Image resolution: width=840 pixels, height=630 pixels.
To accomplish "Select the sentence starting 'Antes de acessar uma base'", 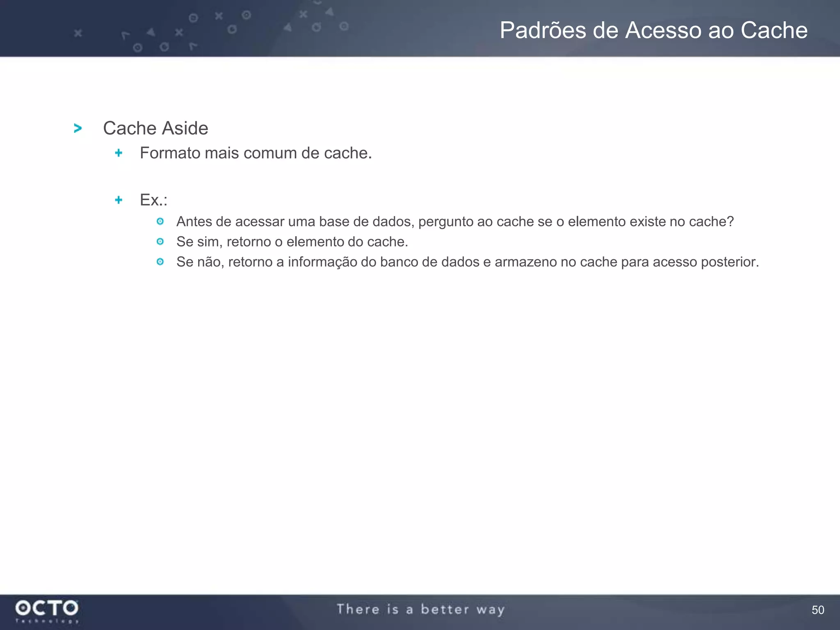I will 455,221.
